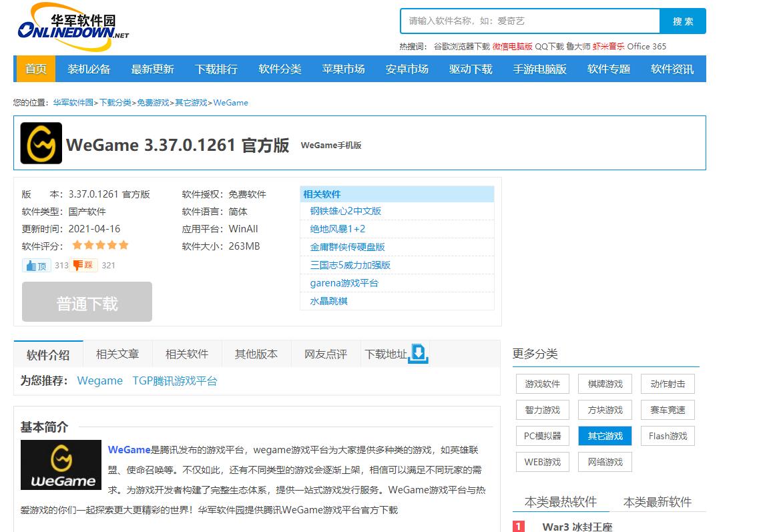Switch to the 相关文章 tab

tap(117, 354)
